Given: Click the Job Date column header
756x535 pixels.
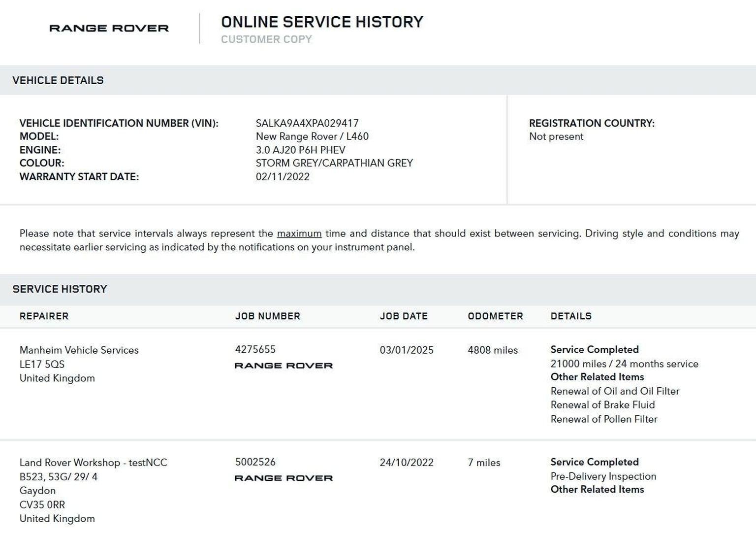Looking at the screenshot, I should click(404, 316).
